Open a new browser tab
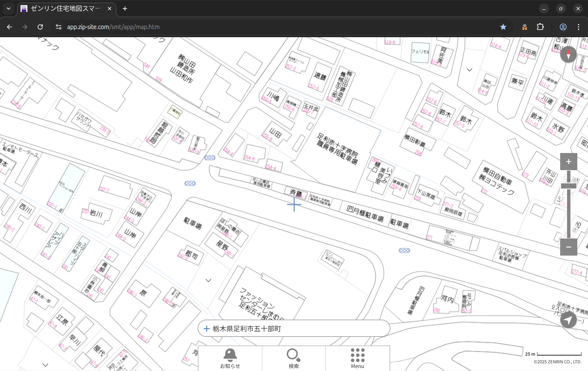The height and width of the screenshot is (371, 588). point(125,9)
